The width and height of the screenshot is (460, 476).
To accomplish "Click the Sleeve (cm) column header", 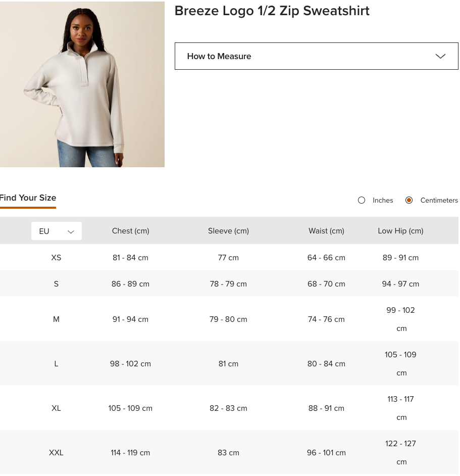I will pyautogui.click(x=228, y=231).
